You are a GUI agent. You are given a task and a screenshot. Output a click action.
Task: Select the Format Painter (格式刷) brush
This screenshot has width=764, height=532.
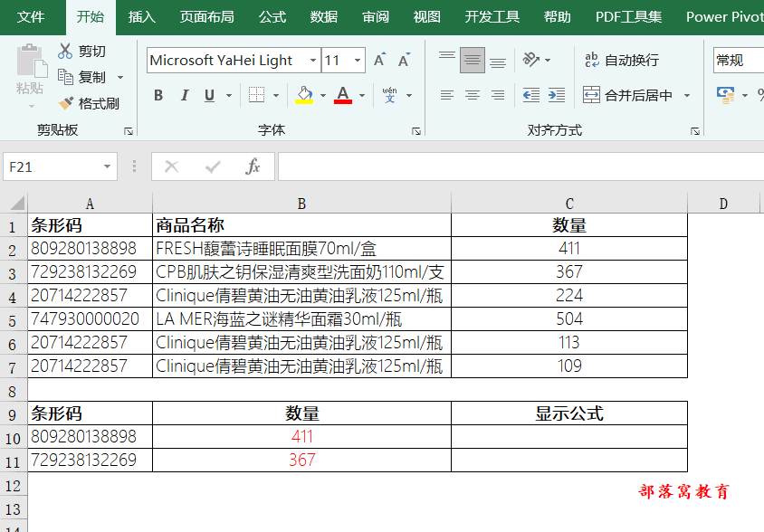65,103
